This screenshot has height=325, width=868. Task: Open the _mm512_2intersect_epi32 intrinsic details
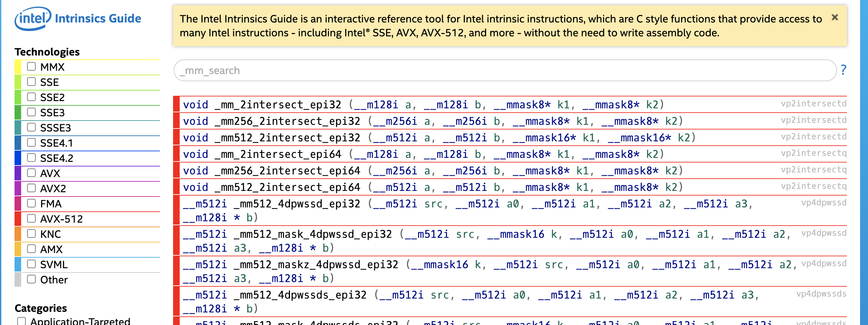[510, 137]
